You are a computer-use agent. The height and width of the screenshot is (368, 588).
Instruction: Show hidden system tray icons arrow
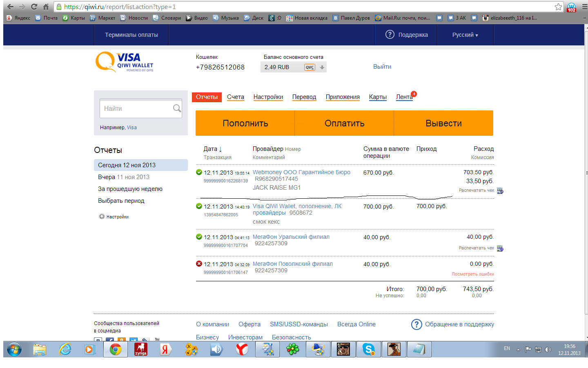coord(518,350)
